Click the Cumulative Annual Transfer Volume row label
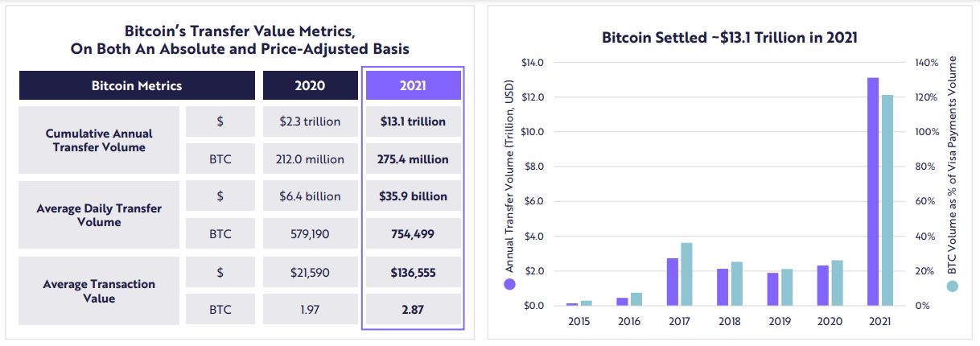Screen dimensions: 980x346 click(x=99, y=140)
